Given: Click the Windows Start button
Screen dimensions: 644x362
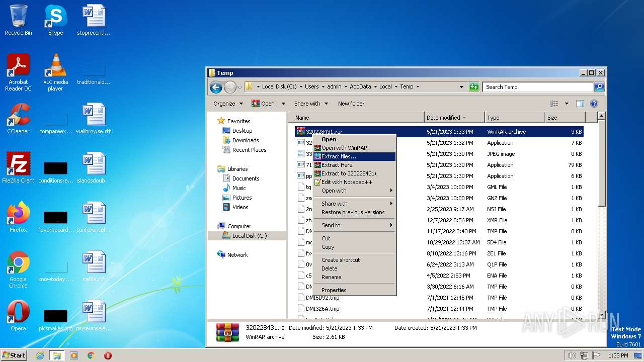Looking at the screenshot, I should point(14,355).
